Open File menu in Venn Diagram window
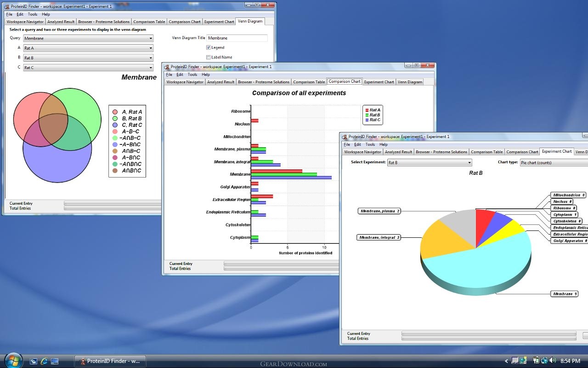The width and height of the screenshot is (588, 368). (x=9, y=14)
